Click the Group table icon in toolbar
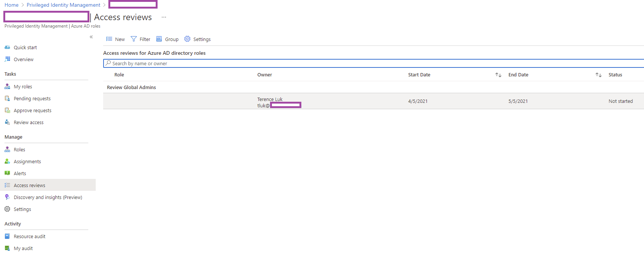This screenshot has width=644, height=259. (x=159, y=39)
